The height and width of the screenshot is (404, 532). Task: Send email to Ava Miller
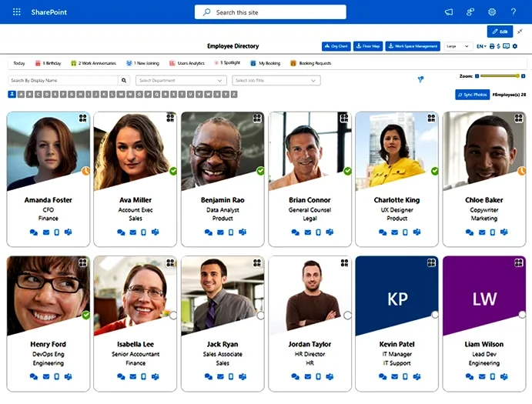[x=133, y=232]
